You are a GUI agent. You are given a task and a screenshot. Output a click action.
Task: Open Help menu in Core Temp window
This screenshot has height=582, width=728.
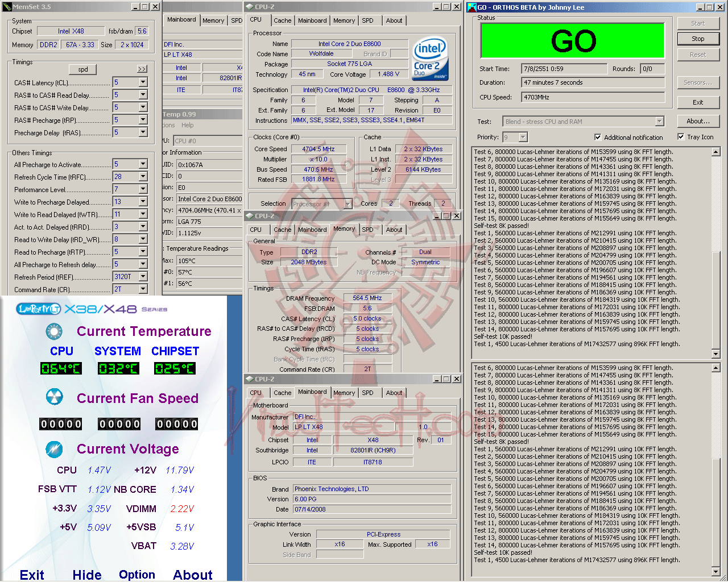(x=188, y=125)
